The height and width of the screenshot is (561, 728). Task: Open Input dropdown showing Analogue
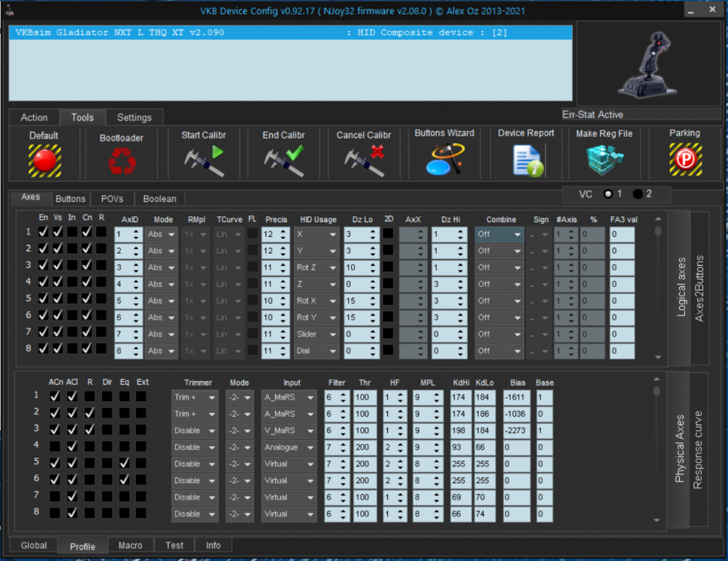tap(290, 447)
